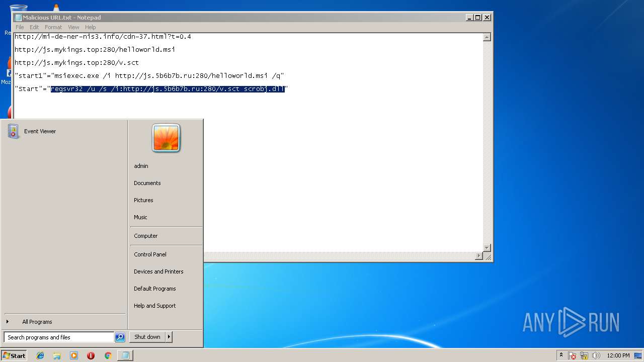
Task: Click the vertical scrollbar down arrow
Action: [x=487, y=248]
